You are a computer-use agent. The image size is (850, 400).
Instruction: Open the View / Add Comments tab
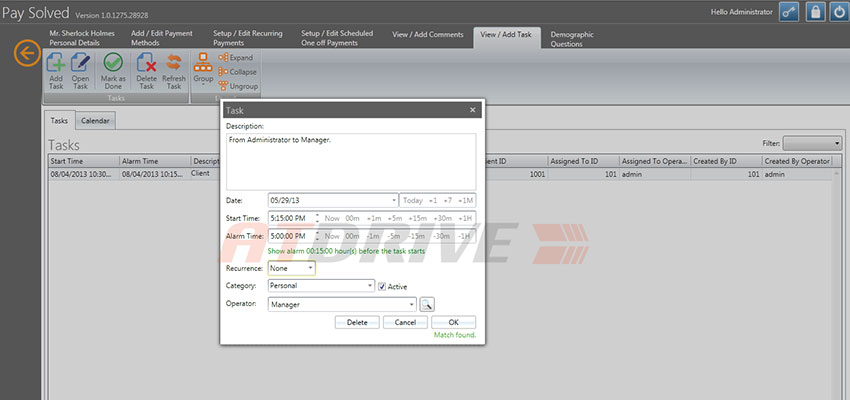point(428,34)
